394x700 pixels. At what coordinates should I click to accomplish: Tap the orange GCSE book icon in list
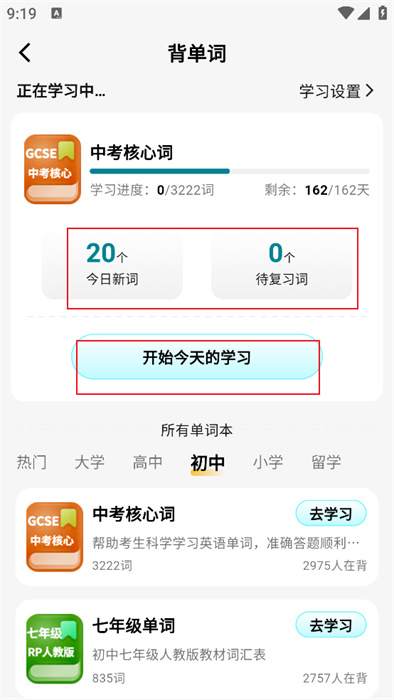[54, 537]
